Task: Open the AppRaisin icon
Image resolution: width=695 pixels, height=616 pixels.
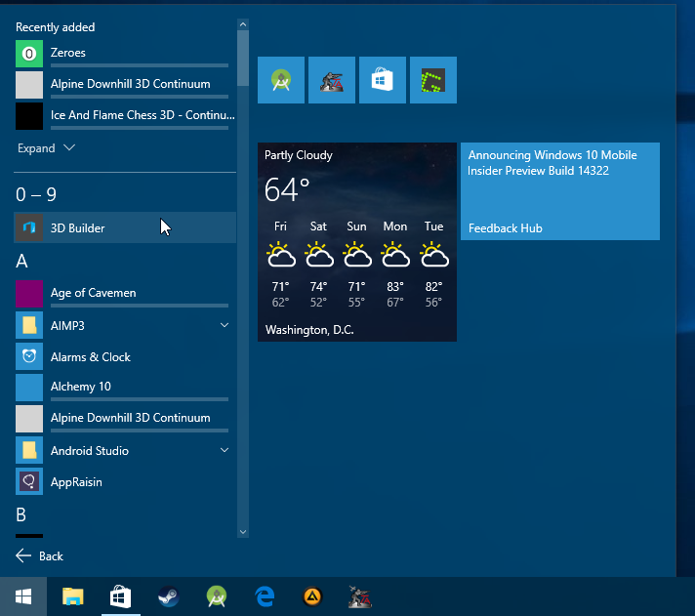Action: click(29, 481)
